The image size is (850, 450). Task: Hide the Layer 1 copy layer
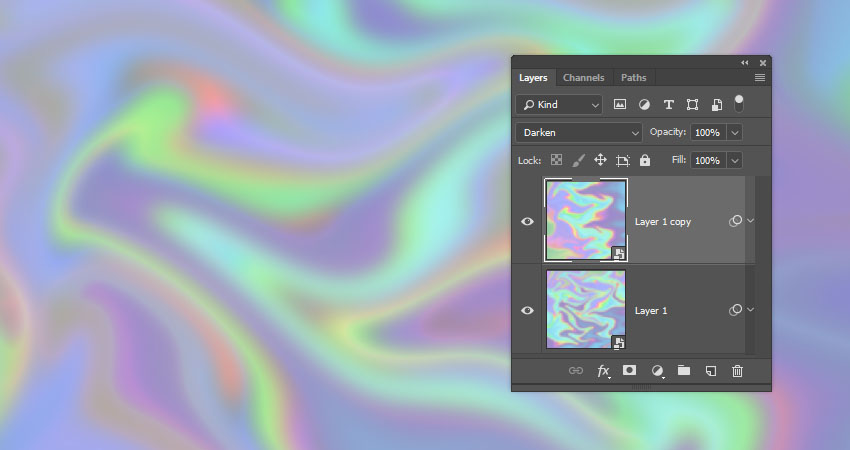click(527, 221)
